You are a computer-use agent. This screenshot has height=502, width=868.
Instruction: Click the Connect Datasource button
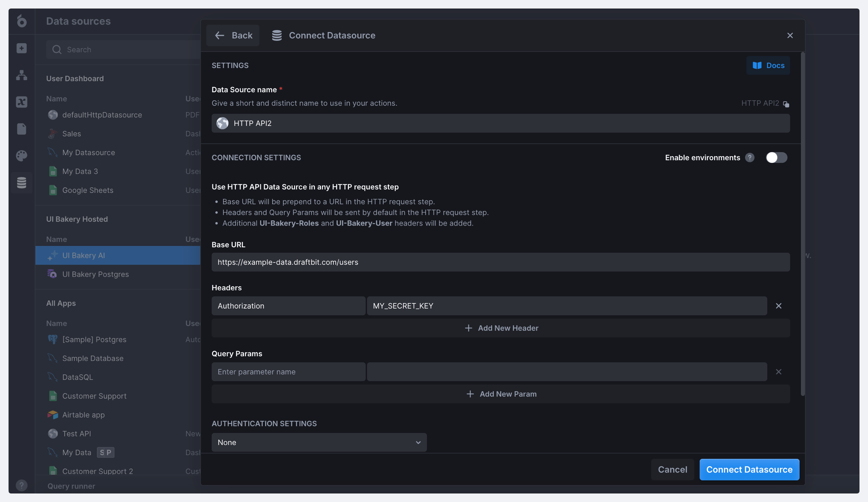click(x=749, y=469)
